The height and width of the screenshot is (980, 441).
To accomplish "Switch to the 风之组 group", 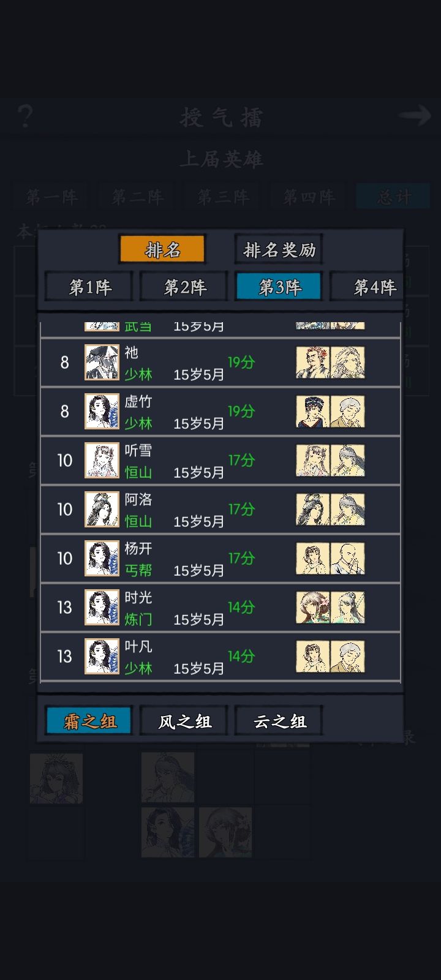I will (x=184, y=721).
